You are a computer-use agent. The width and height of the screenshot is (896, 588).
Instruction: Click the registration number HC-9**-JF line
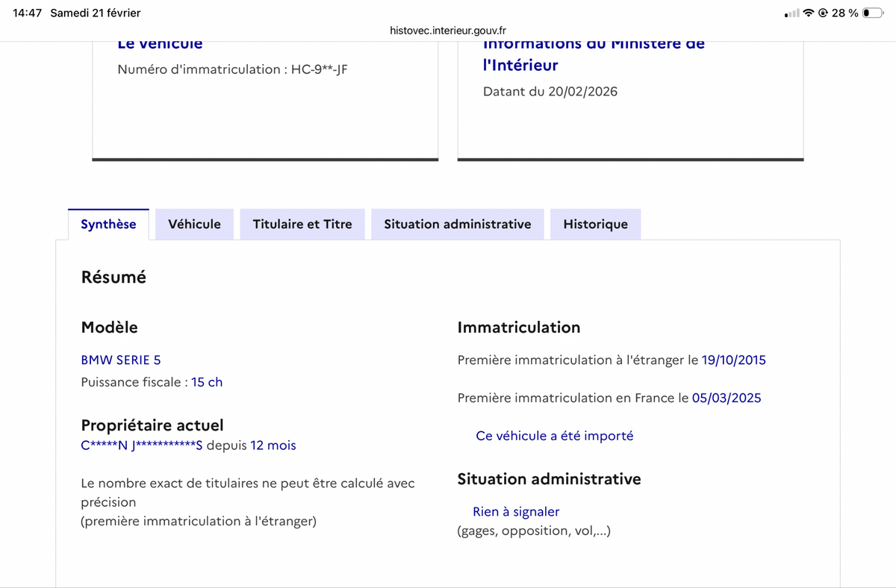233,69
